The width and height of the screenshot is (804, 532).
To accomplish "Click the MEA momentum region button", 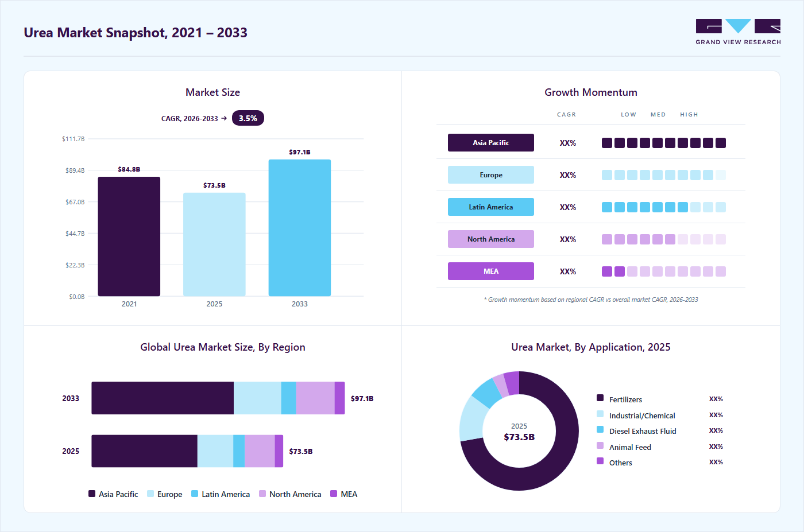I will tap(491, 271).
